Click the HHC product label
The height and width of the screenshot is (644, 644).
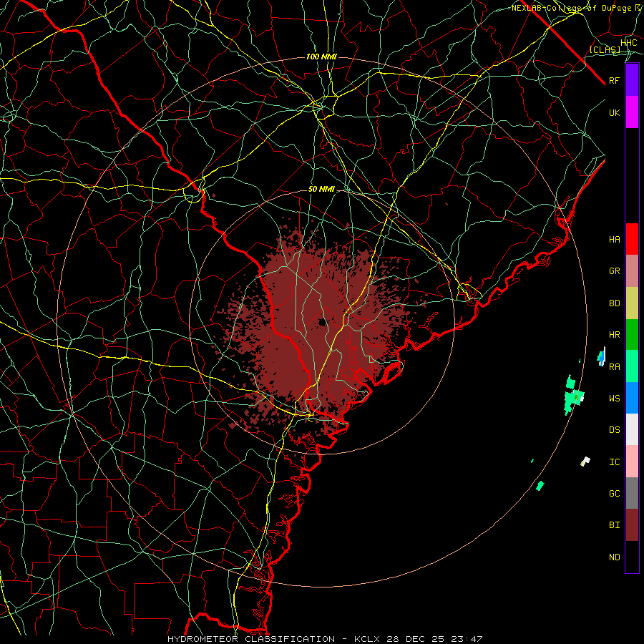coord(629,43)
